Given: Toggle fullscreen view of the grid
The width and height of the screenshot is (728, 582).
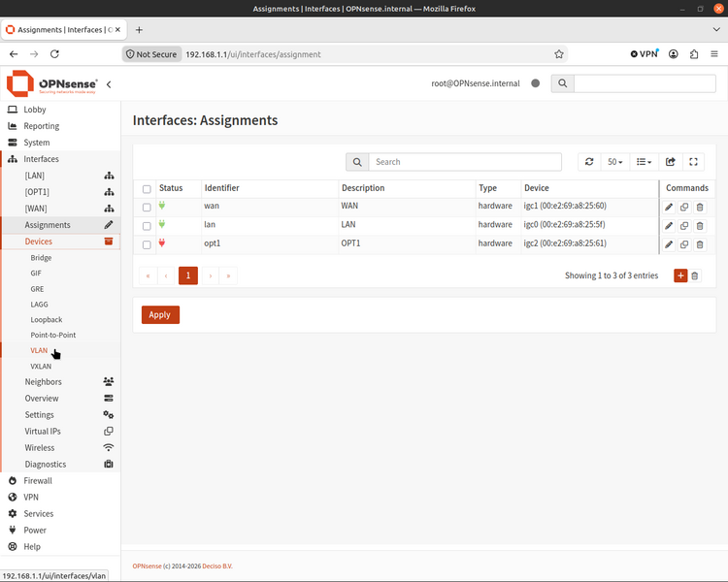Looking at the screenshot, I should [693, 162].
